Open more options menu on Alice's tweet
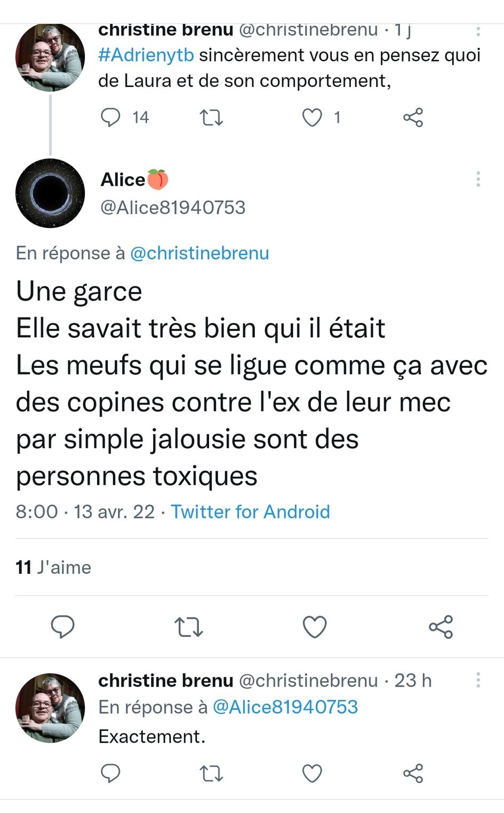The height and width of the screenshot is (813, 504). click(x=478, y=179)
